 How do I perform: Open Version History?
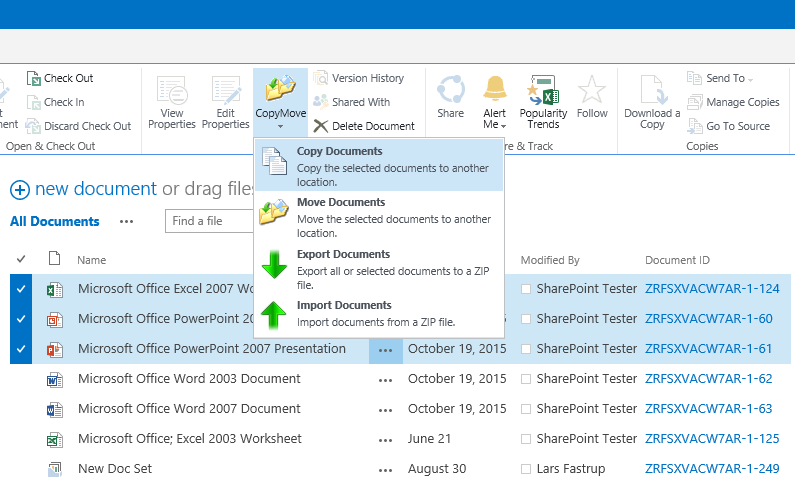pos(359,78)
